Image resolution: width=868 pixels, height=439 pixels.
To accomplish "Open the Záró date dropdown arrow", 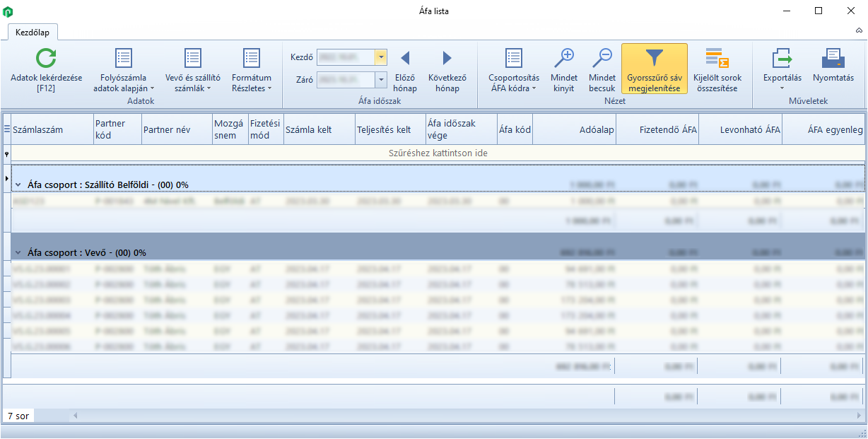I will [381, 80].
